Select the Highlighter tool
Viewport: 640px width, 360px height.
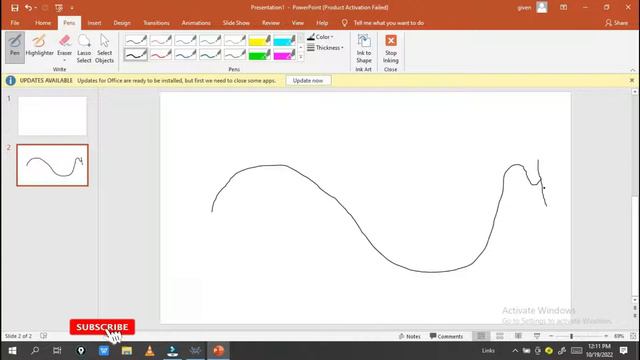[x=40, y=46]
